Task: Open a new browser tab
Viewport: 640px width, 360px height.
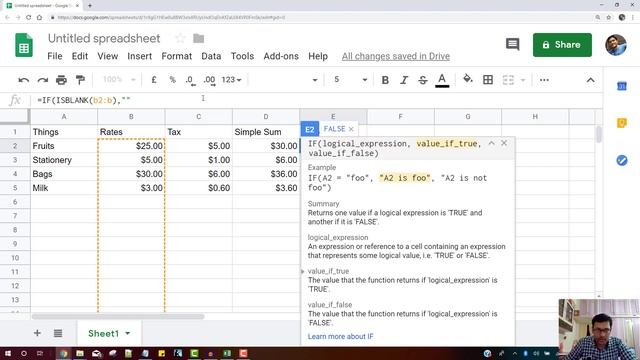Action: [89, 6]
